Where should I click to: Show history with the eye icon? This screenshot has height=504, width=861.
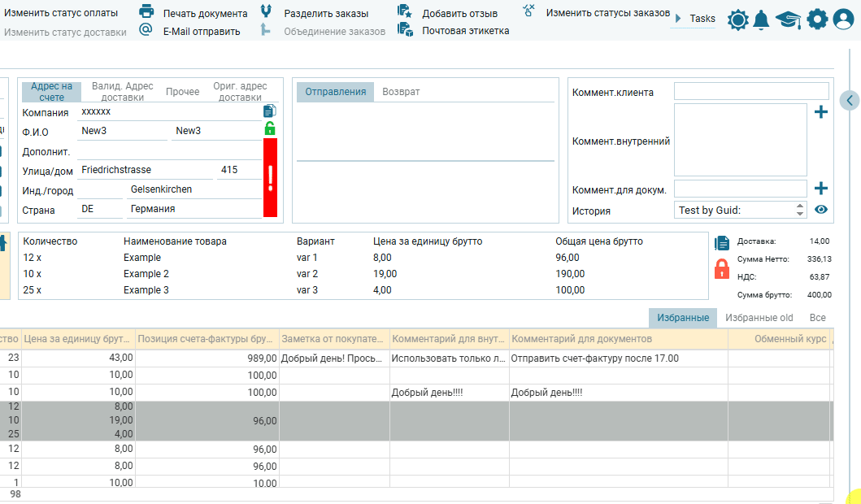(x=821, y=210)
